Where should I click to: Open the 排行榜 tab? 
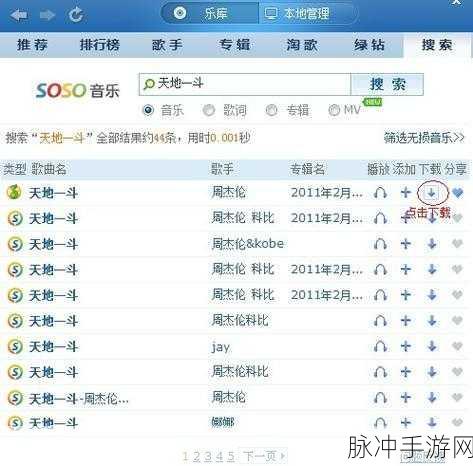click(100, 45)
